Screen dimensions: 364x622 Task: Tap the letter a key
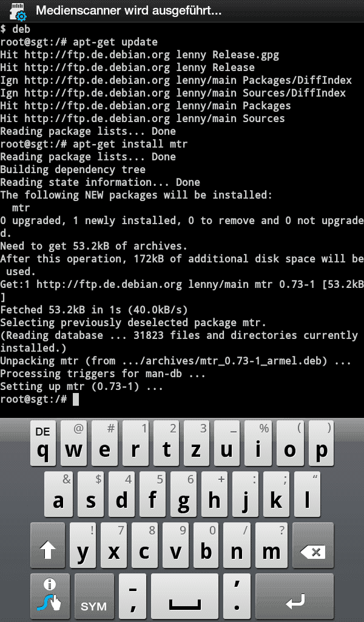(58, 494)
